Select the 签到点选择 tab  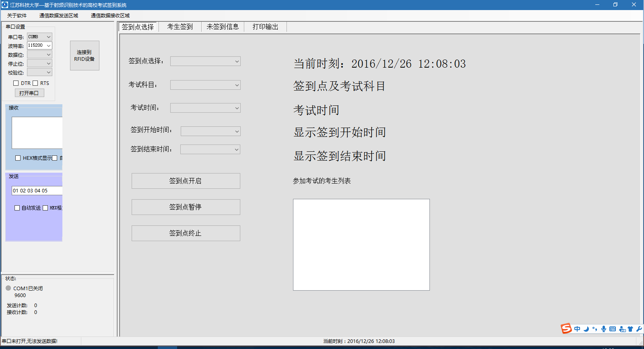[x=138, y=27]
